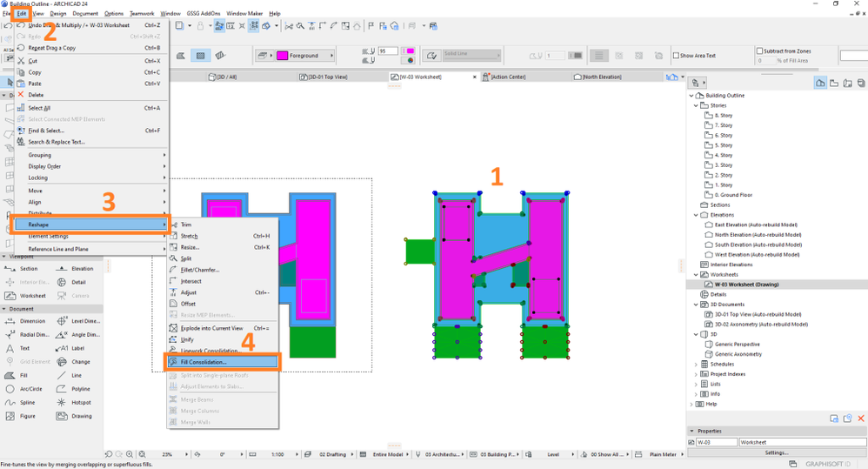Collapse the Document toolbox section
Viewport: 868px width, 469px height.
[4, 309]
